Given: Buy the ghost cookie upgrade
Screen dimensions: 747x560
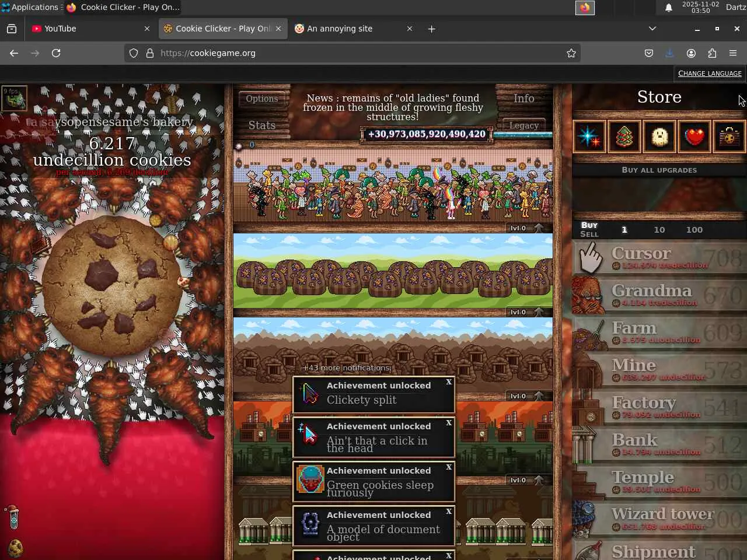Looking at the screenshot, I should pos(659,136).
